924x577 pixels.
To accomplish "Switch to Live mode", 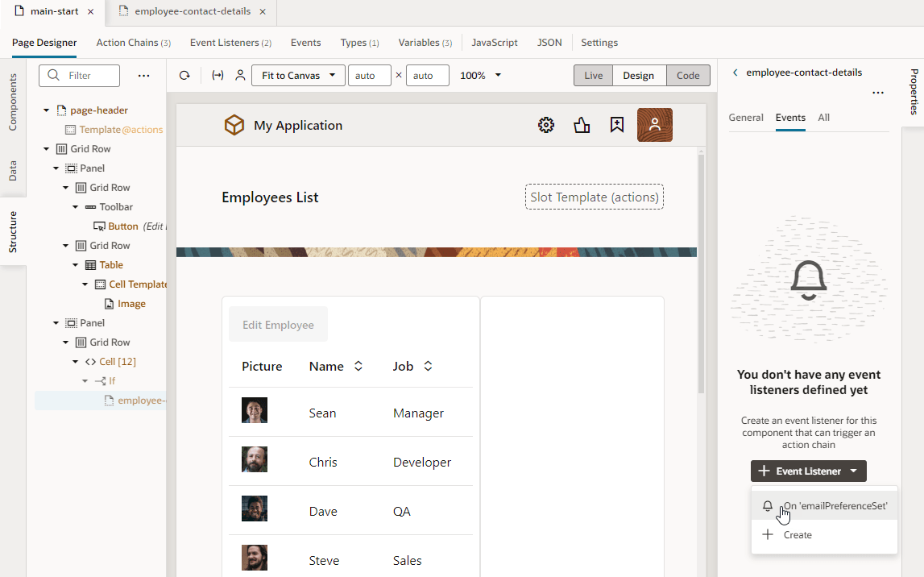I will pyautogui.click(x=593, y=75).
